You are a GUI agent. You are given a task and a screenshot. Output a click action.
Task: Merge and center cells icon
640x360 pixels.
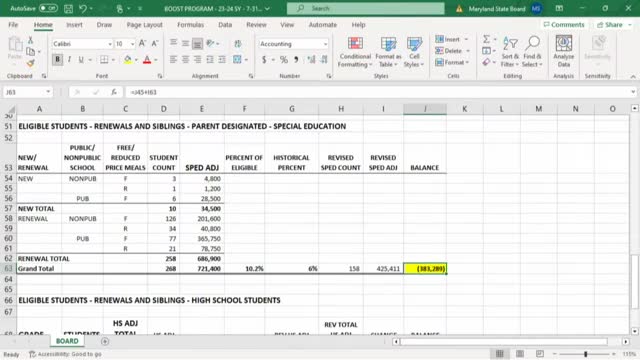237,60
